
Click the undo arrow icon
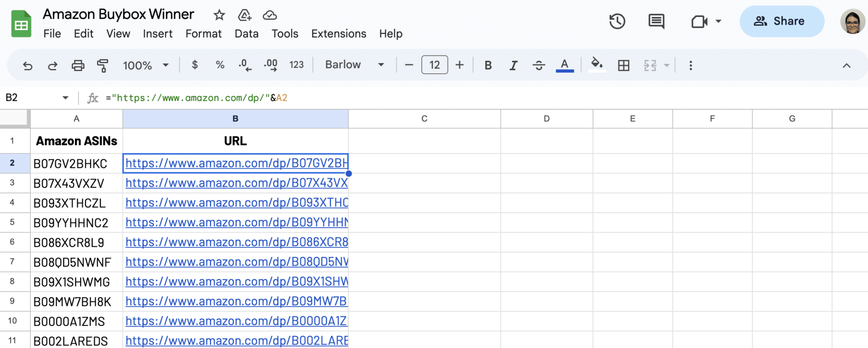[x=28, y=65]
